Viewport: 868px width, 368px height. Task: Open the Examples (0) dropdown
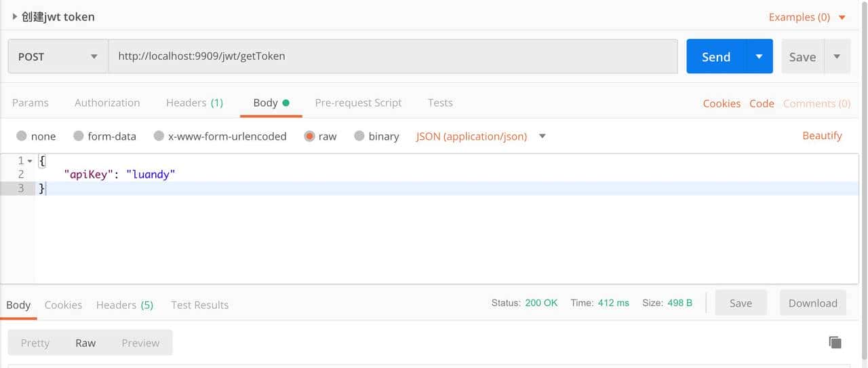(807, 17)
